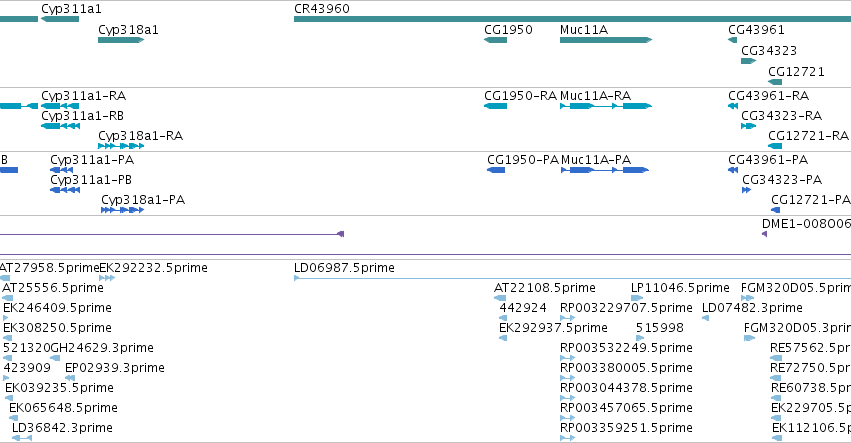Select the Muc11A-PA protein feature
Image resolution: width=851 pixels, height=443 pixels.
605,170
